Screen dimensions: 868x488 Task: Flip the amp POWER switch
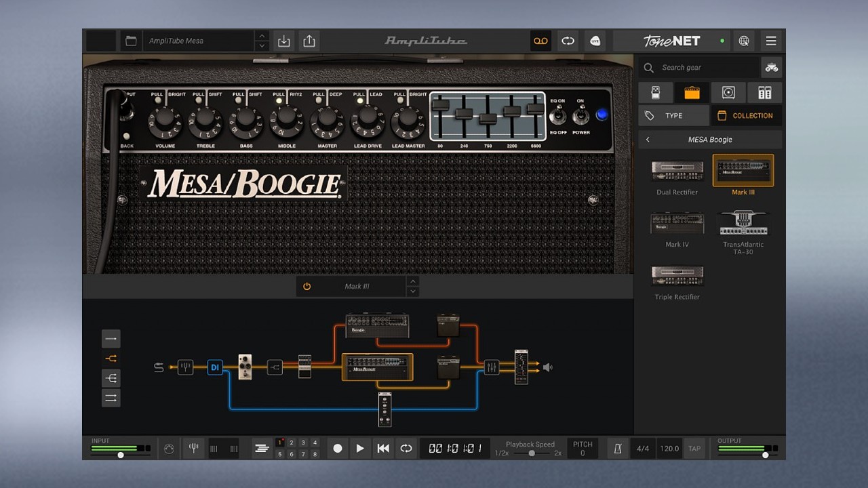[580, 116]
